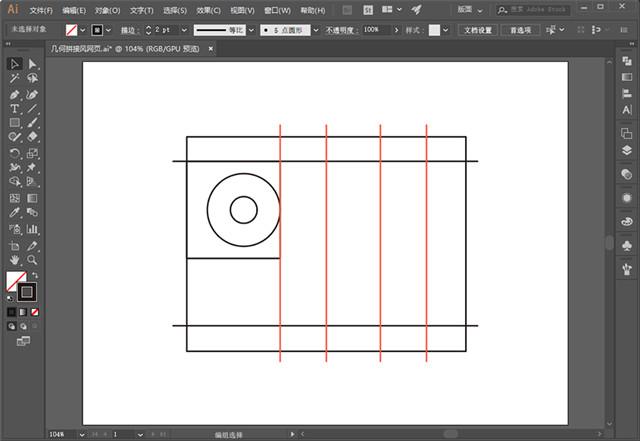
Task: Choose the Magic Wand tool
Action: (15, 79)
